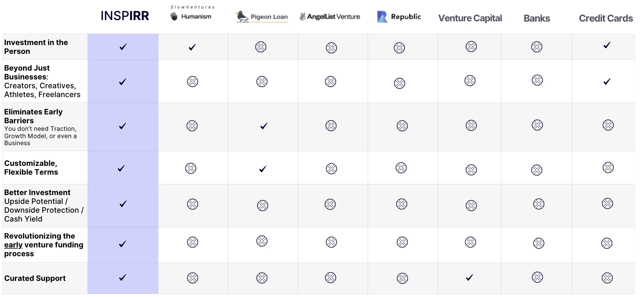Click the Venture Capital column header
The width and height of the screenshot is (644, 297).
[470, 18]
